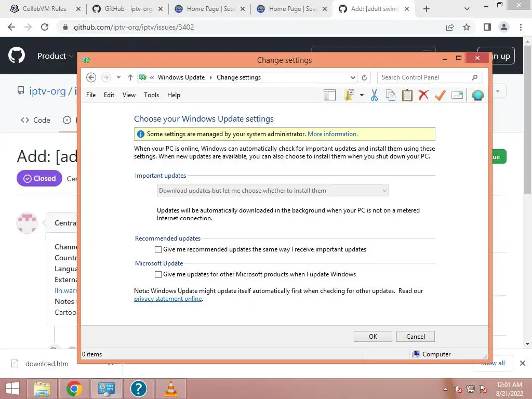Open the More information link

(332, 134)
